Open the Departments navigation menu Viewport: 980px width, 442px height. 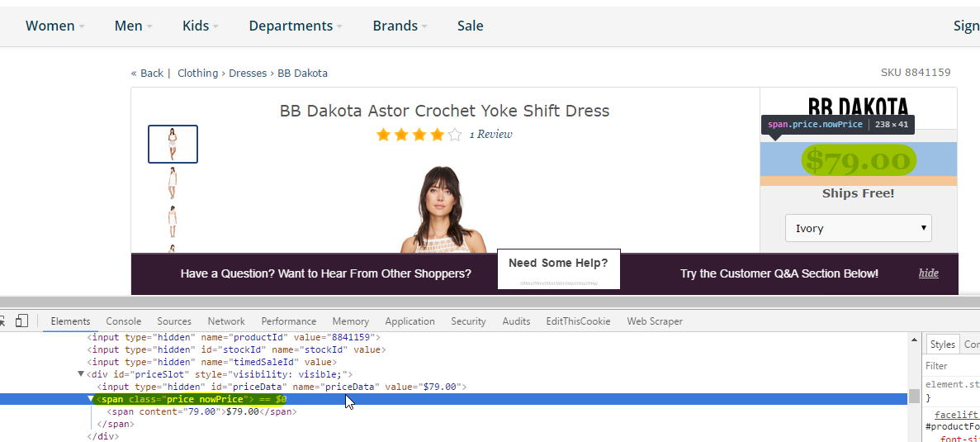296,26
